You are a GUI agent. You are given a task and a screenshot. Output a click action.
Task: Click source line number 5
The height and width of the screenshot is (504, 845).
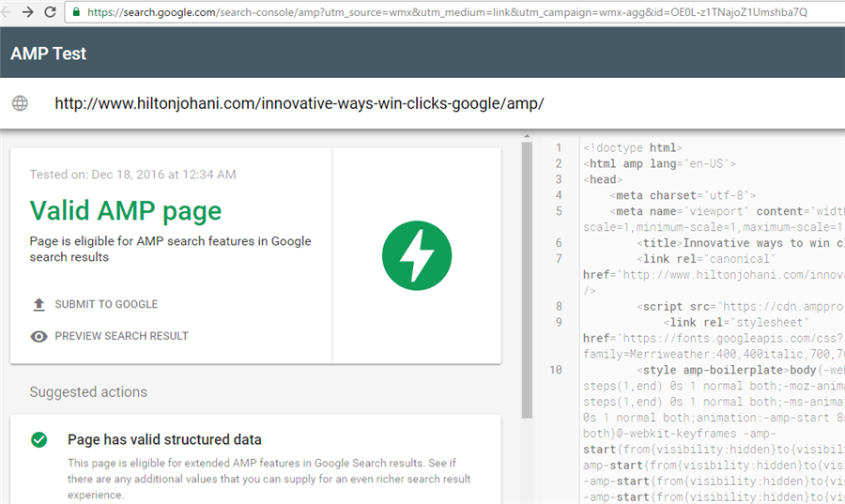point(559,211)
